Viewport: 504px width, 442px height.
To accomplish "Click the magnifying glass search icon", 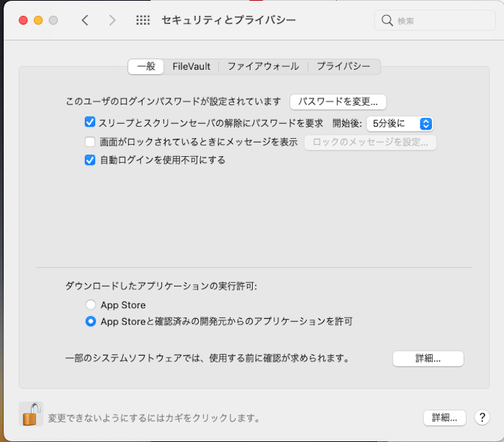I will click(387, 21).
